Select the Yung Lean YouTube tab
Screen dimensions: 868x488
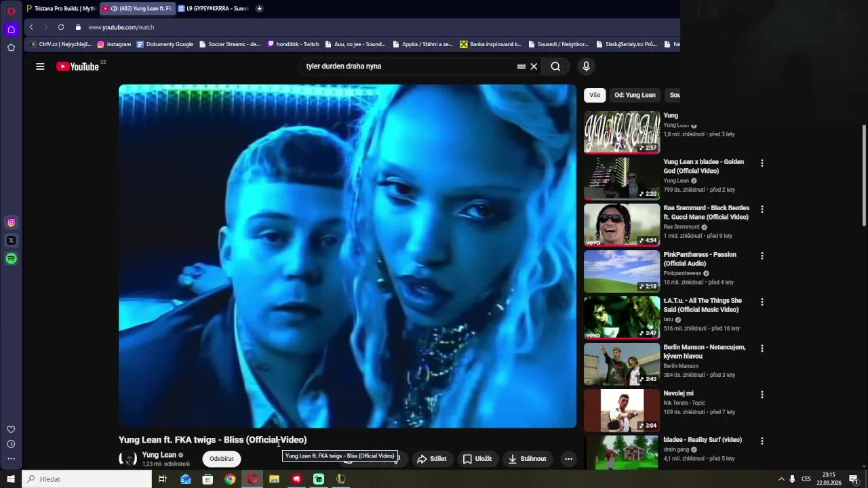137,9
